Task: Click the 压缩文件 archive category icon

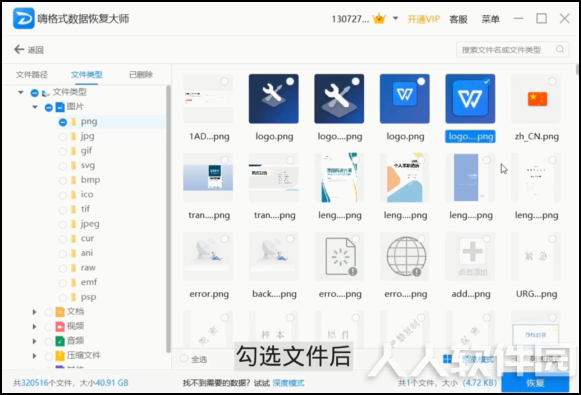Action: pos(60,356)
